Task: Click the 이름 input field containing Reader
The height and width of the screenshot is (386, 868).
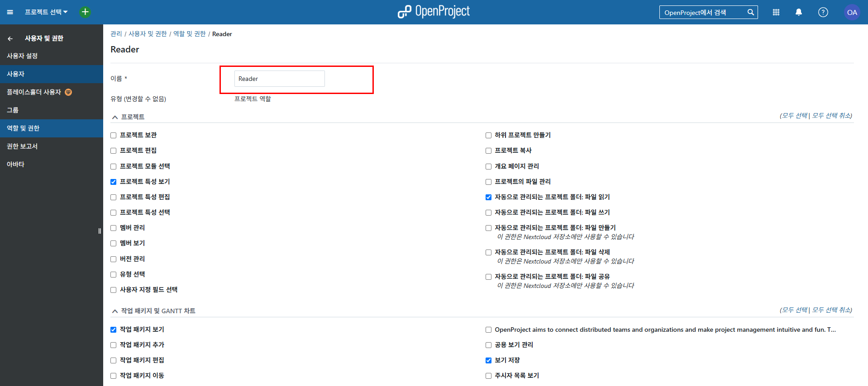Action: click(x=280, y=79)
